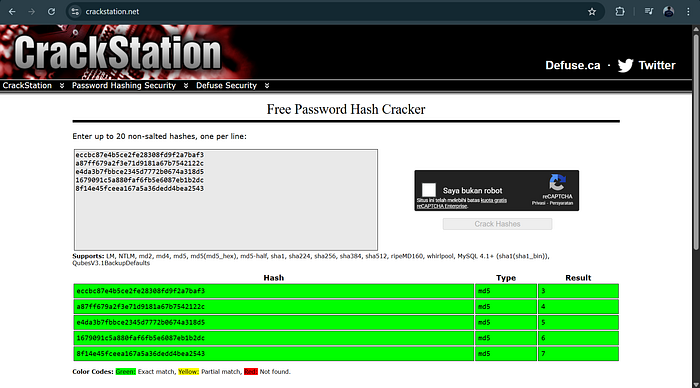The height and width of the screenshot is (388, 700).
Task: Click the browser forward arrow
Action: click(x=32, y=12)
